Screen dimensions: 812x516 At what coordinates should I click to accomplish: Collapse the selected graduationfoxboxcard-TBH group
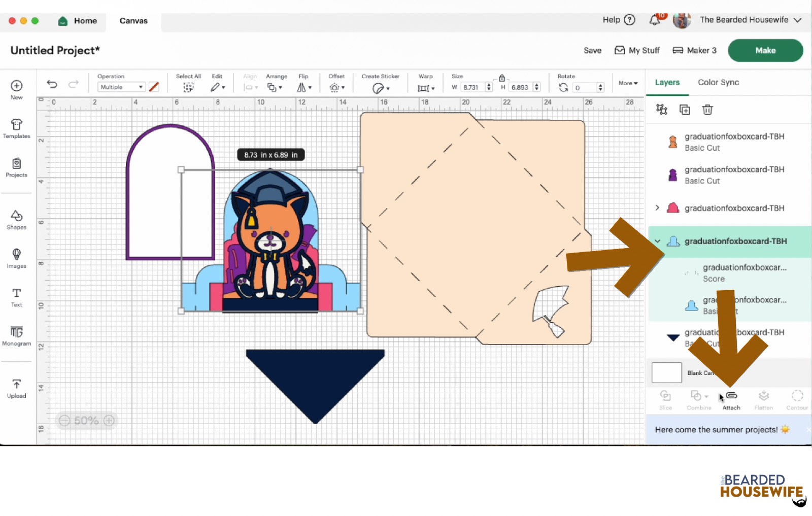[x=657, y=241]
